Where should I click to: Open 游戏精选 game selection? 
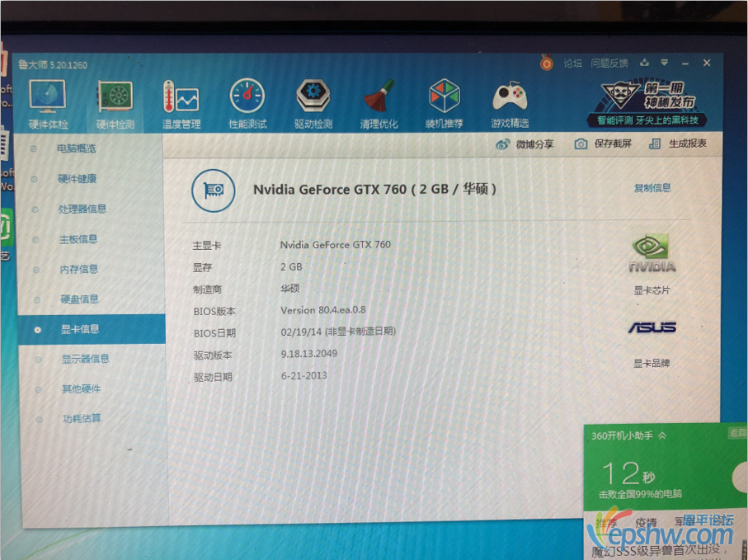coord(510,105)
